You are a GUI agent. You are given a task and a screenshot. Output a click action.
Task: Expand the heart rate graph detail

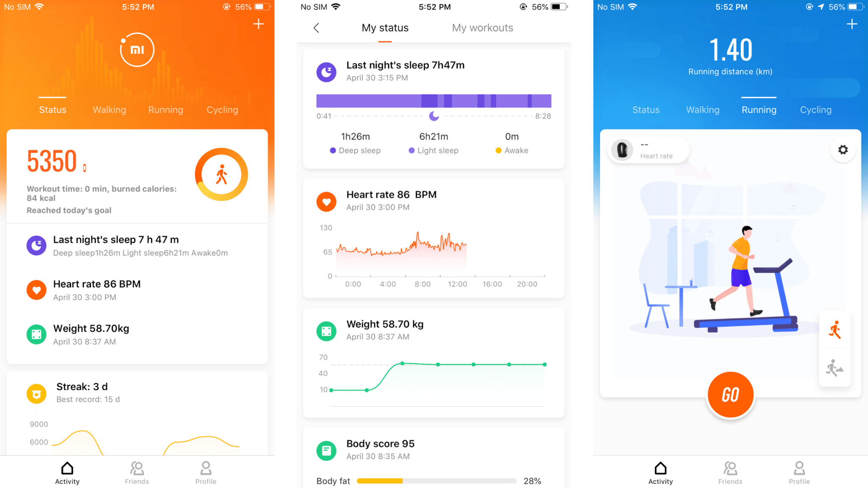point(434,238)
